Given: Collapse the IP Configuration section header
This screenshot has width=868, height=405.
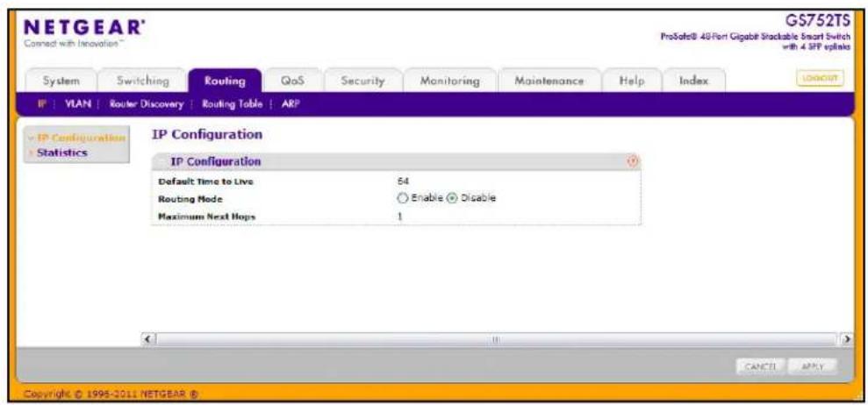Looking at the screenshot, I should [162, 161].
